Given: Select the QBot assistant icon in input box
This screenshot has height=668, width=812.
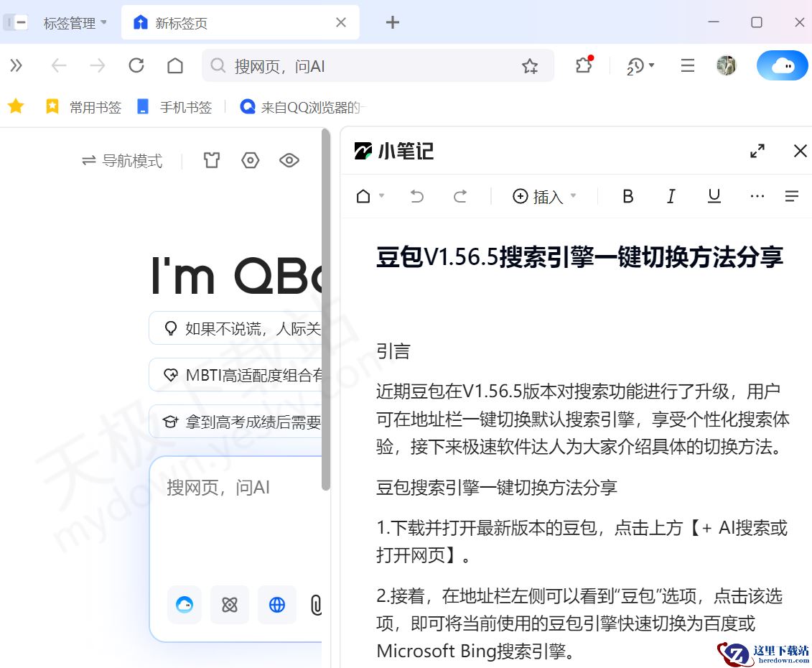Looking at the screenshot, I should pos(185,604).
